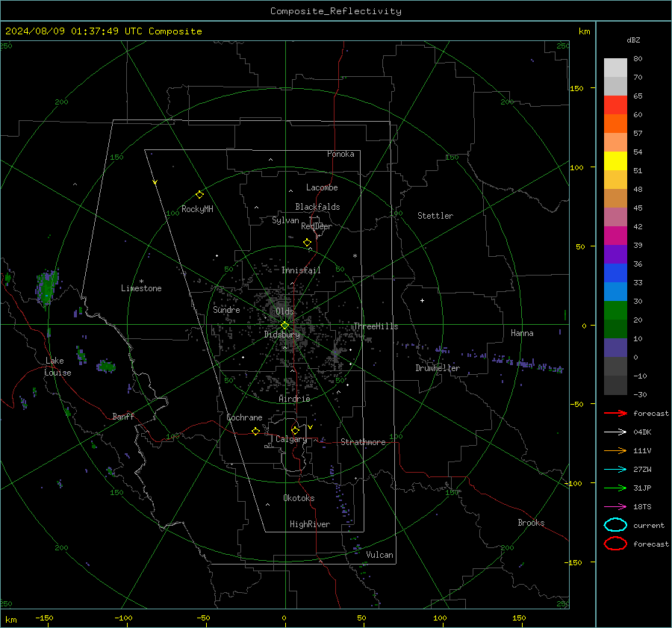Click the dBZ legend heading
The width and height of the screenshot is (672, 628).
[633, 40]
